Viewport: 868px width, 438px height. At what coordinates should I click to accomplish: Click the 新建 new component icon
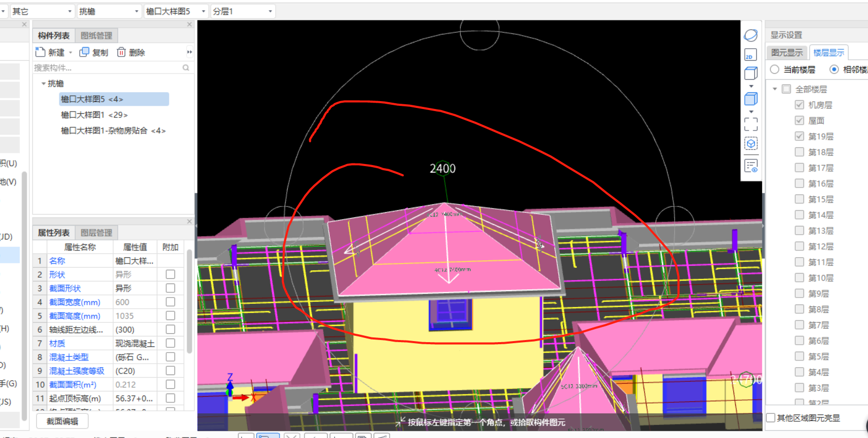pyautogui.click(x=40, y=52)
